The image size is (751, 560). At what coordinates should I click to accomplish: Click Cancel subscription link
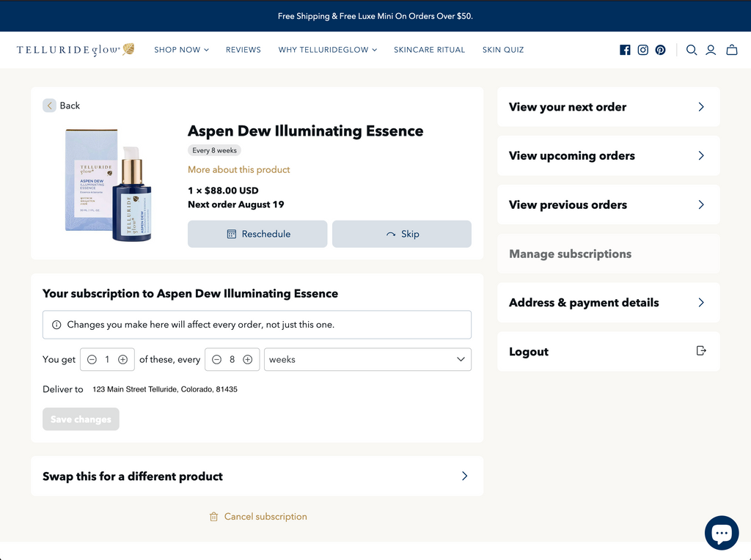coord(258,517)
